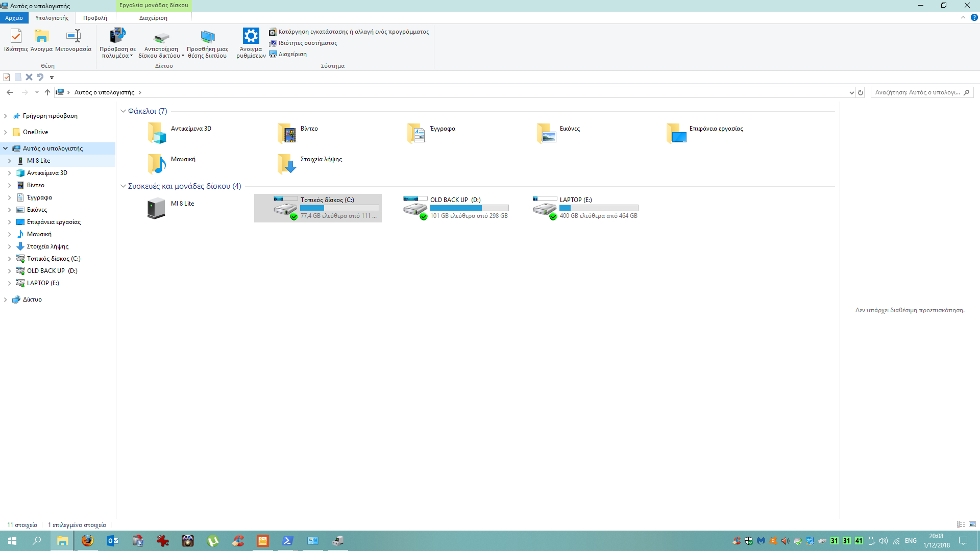Expand OneDrive in the navigation tree
The width and height of the screenshot is (980, 551).
tap(6, 132)
